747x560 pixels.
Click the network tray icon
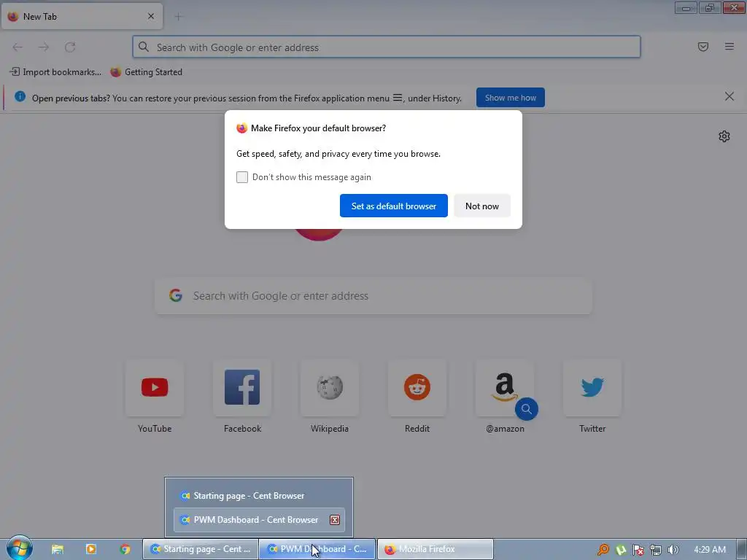656,550
